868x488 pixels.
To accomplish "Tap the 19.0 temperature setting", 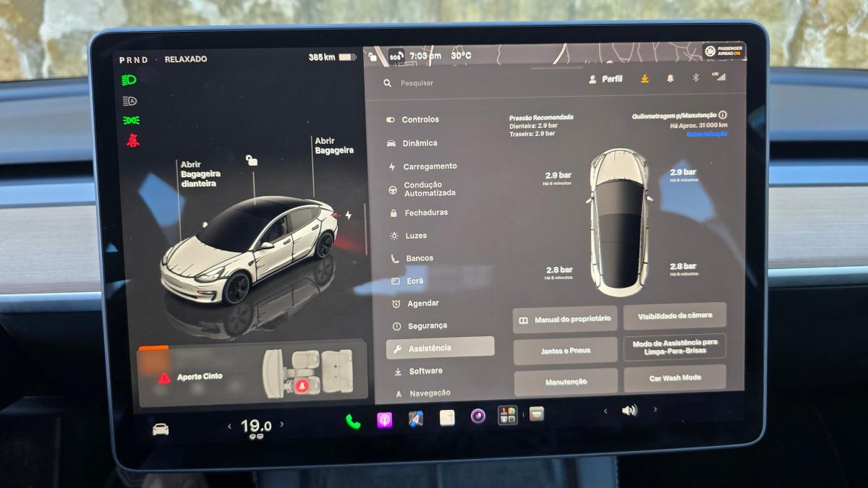I will tap(256, 426).
